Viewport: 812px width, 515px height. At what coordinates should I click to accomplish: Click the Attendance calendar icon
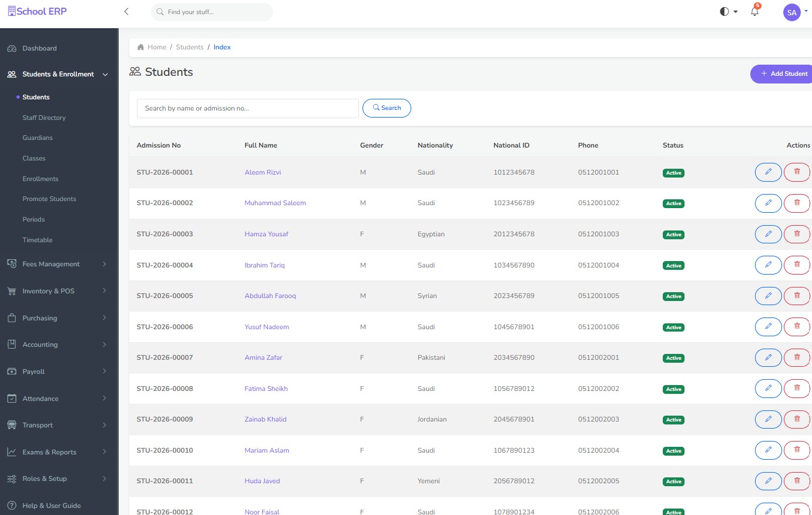[12, 399]
